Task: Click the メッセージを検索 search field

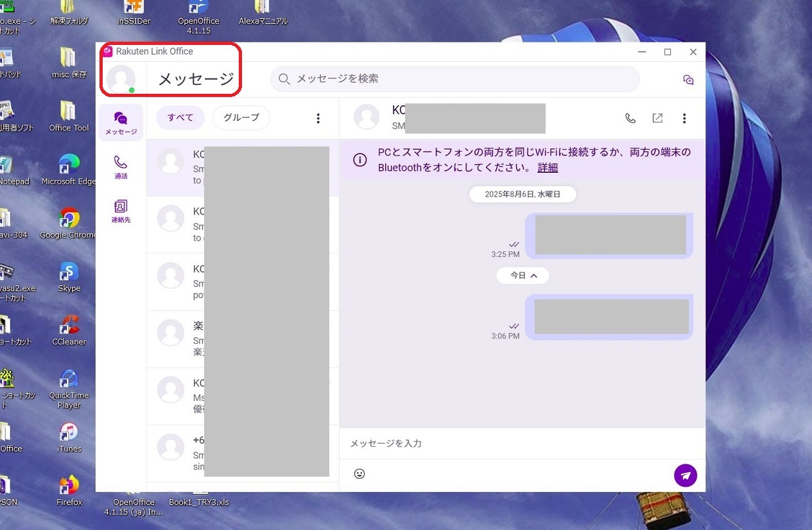Action: click(x=454, y=79)
